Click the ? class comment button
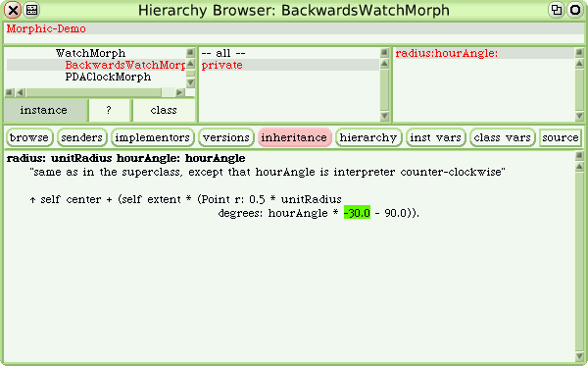 (x=109, y=110)
